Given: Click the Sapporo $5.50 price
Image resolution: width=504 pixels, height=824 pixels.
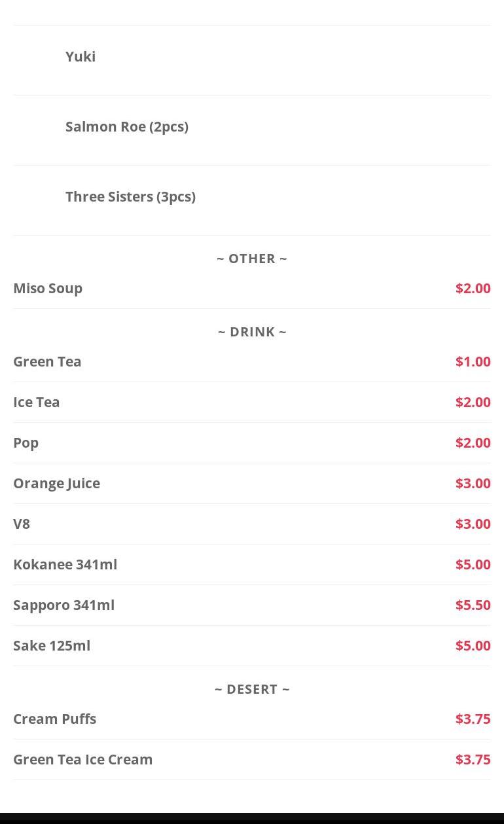Looking at the screenshot, I should point(473,605).
